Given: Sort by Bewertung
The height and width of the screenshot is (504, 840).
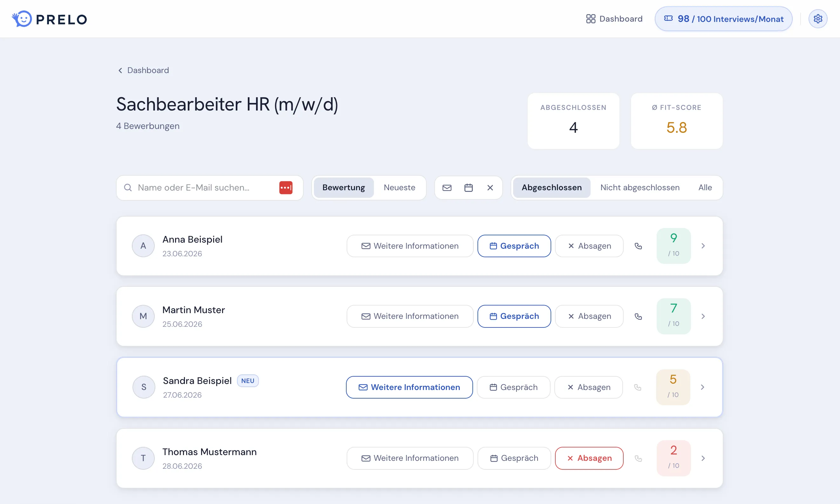Looking at the screenshot, I should click(x=343, y=187).
